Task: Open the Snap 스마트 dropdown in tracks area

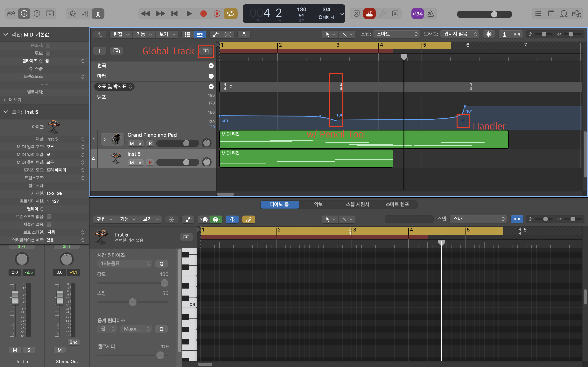Action: tap(396, 34)
